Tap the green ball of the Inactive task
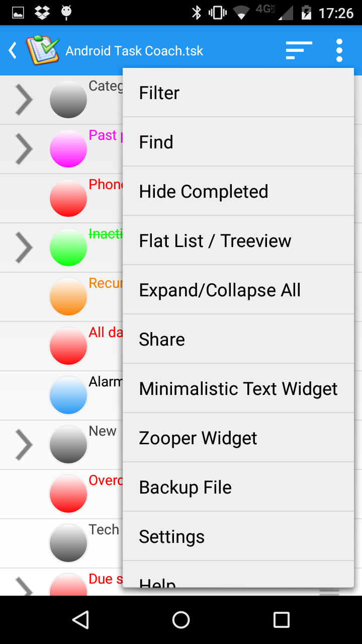The image size is (362, 644). coord(68,248)
